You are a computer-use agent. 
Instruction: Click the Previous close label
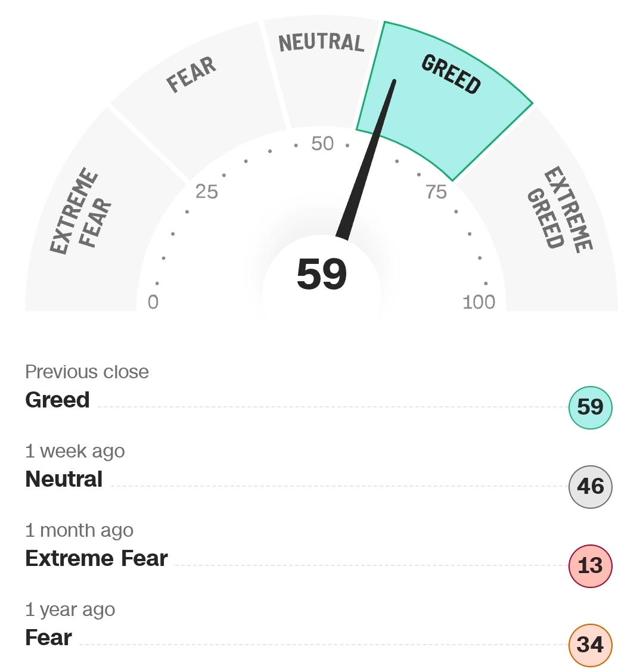(x=87, y=372)
